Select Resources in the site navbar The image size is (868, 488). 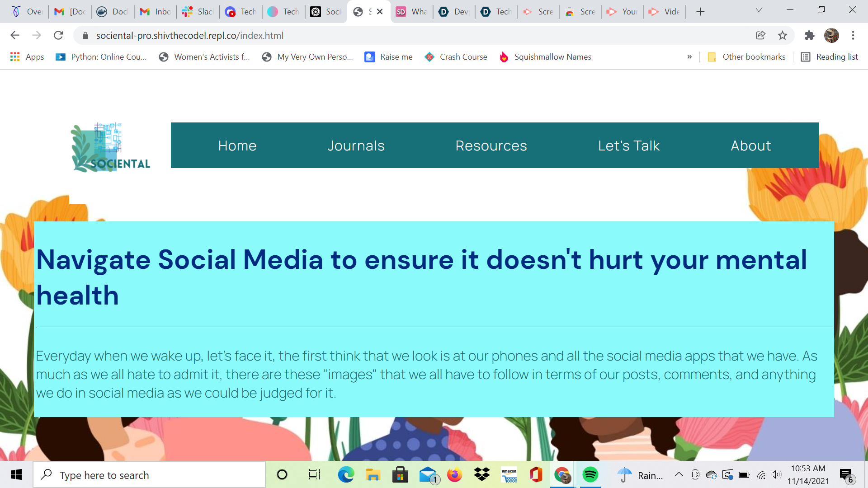(x=491, y=145)
